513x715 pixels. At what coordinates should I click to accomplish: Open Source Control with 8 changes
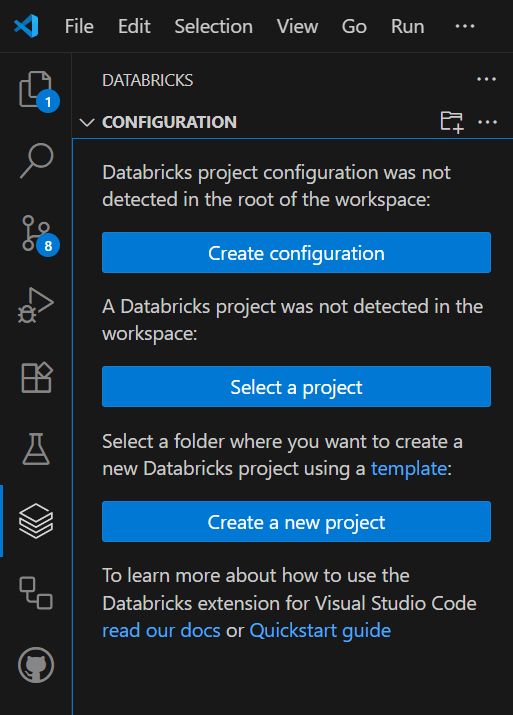[36, 234]
